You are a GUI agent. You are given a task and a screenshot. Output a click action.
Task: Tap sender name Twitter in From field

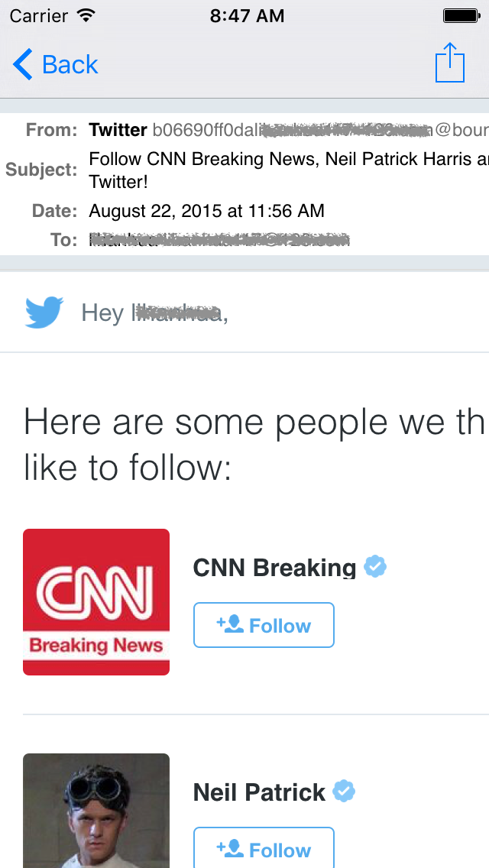click(118, 130)
